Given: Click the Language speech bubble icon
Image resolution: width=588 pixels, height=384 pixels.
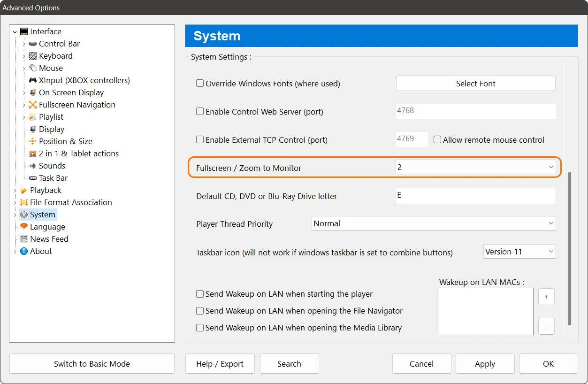Looking at the screenshot, I should (24, 227).
